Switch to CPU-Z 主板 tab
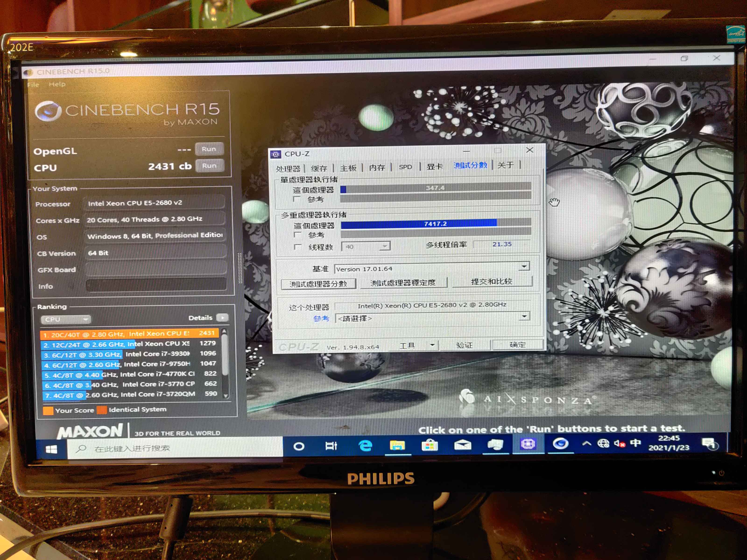Image resolution: width=747 pixels, height=560 pixels. pyautogui.click(x=348, y=168)
